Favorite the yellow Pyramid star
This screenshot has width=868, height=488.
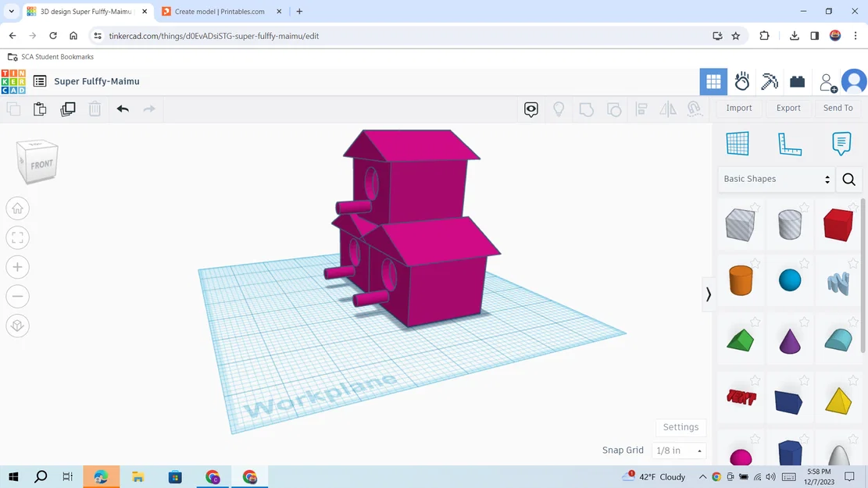tap(854, 380)
